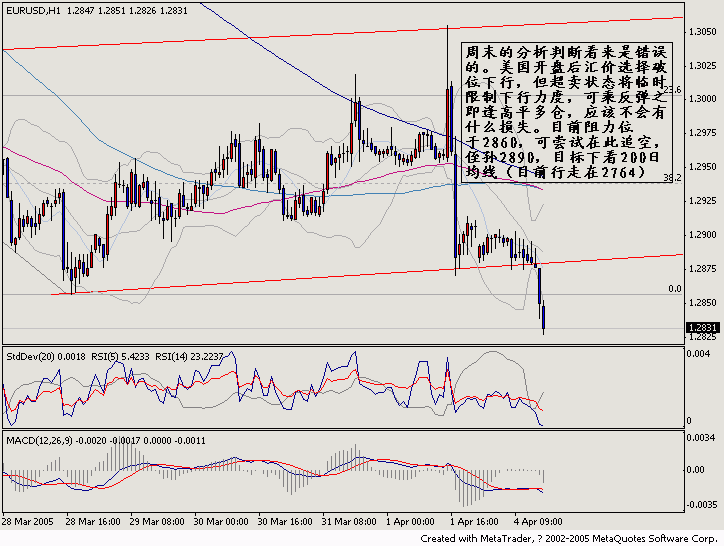Select the Fibonacci 0.0 level label
Screen dimensions: 724x546
click(x=675, y=289)
